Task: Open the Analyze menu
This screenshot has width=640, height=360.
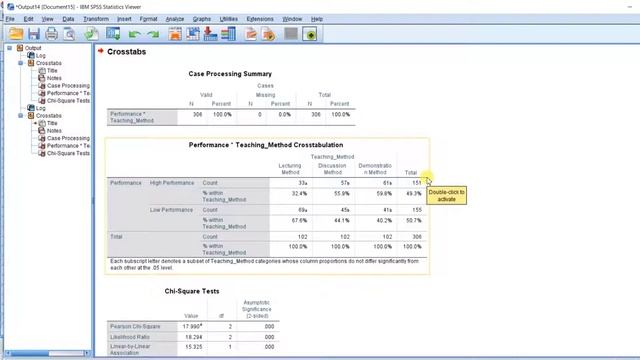Action: [x=175, y=19]
